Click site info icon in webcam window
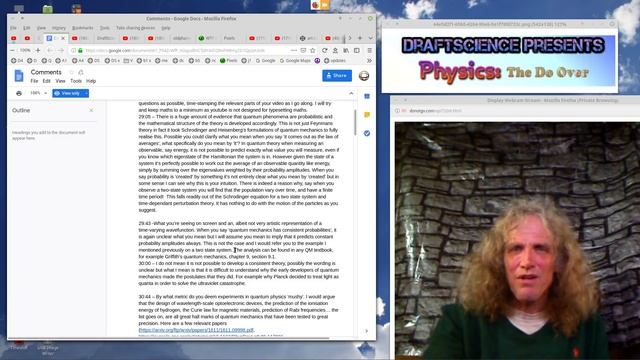 tap(397, 111)
